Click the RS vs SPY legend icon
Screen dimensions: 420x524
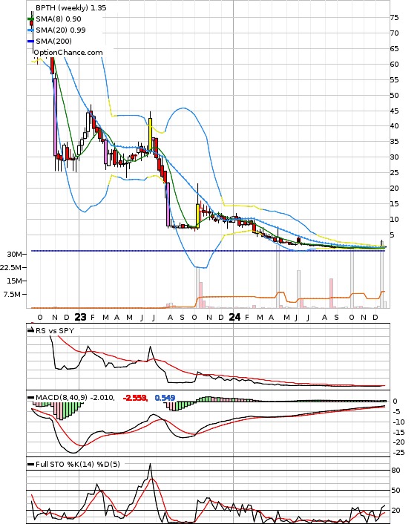[x=30, y=330]
